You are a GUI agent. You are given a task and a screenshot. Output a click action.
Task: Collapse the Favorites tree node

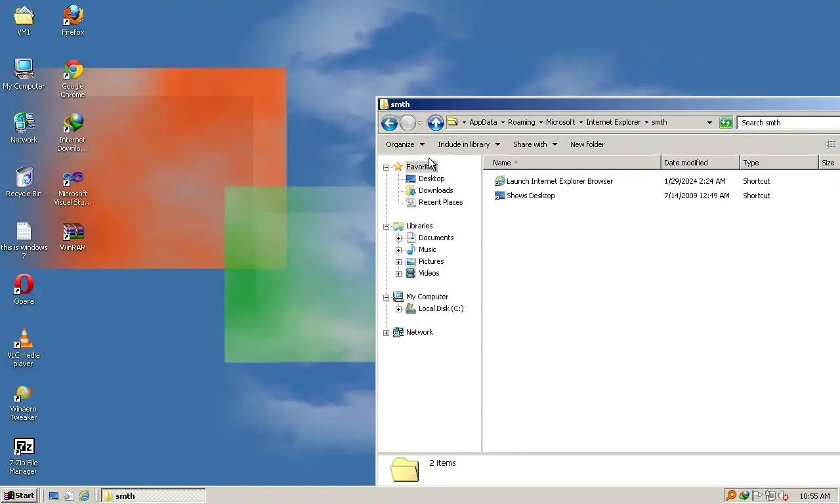tap(387, 167)
